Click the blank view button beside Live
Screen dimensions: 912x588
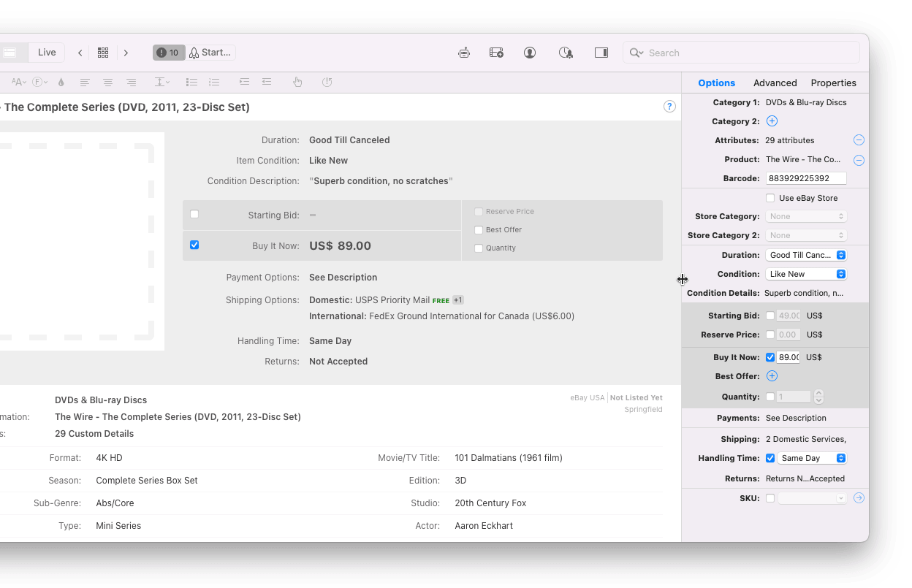point(10,53)
